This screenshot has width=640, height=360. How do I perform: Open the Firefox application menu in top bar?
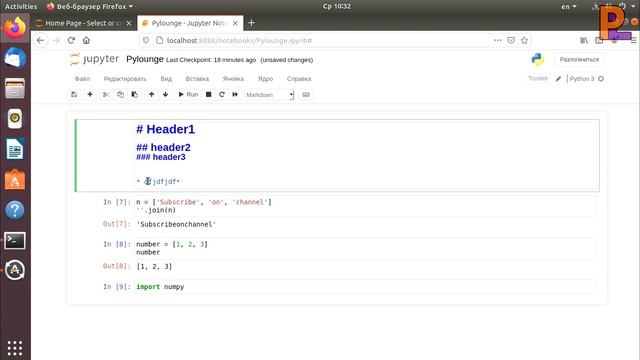[x=90, y=6]
